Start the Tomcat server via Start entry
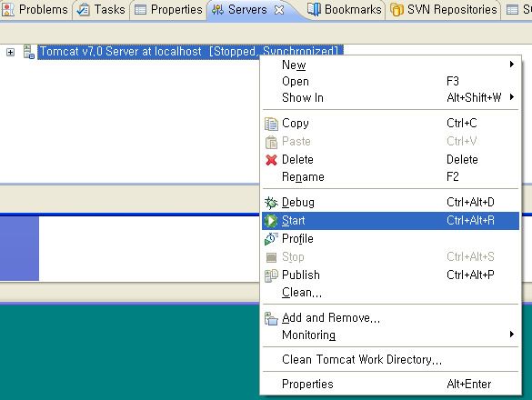The height and width of the screenshot is (400, 532). [390, 221]
